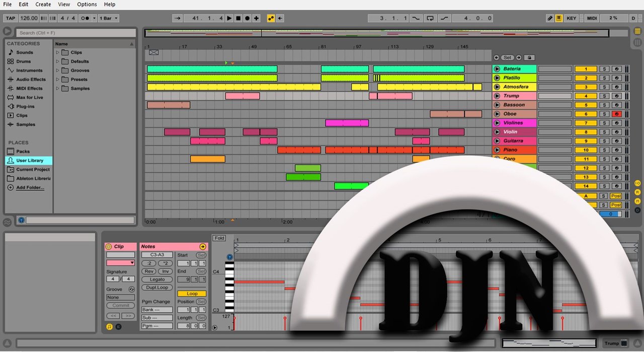Toggle the Metronome button

85,18
